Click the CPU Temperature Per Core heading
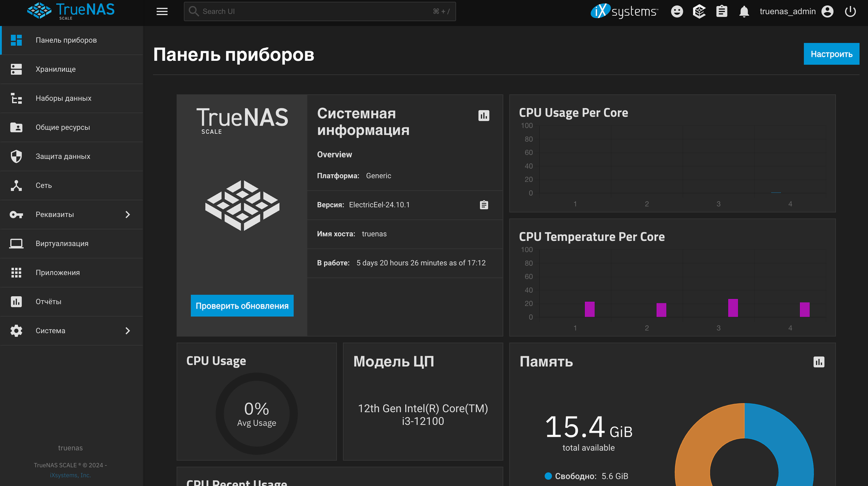 click(x=592, y=237)
